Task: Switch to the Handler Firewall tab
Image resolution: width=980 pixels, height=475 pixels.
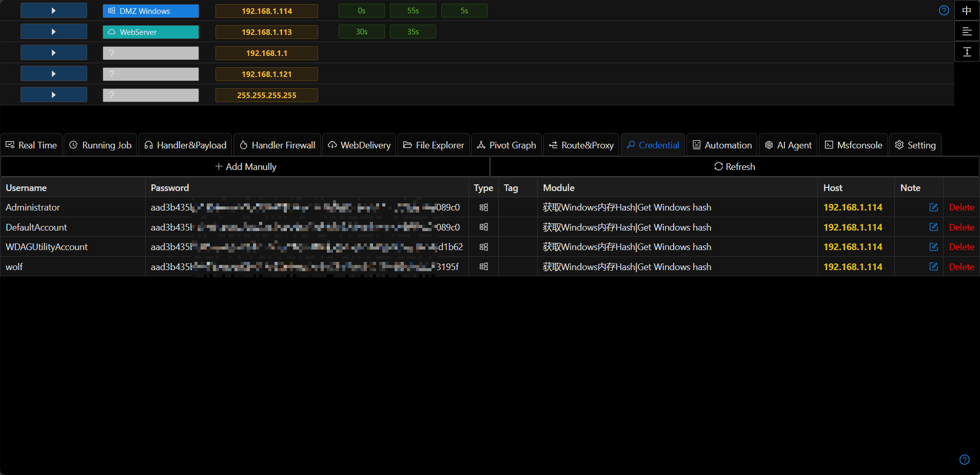Action: [278, 145]
